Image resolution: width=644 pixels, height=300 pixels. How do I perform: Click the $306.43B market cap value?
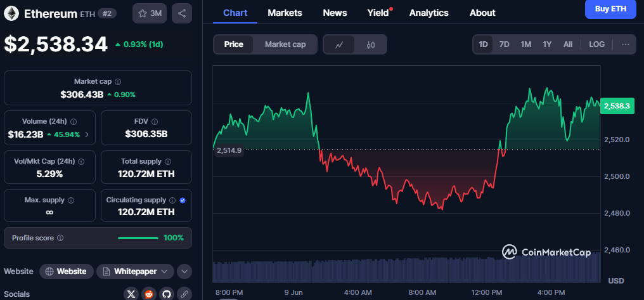click(x=82, y=95)
